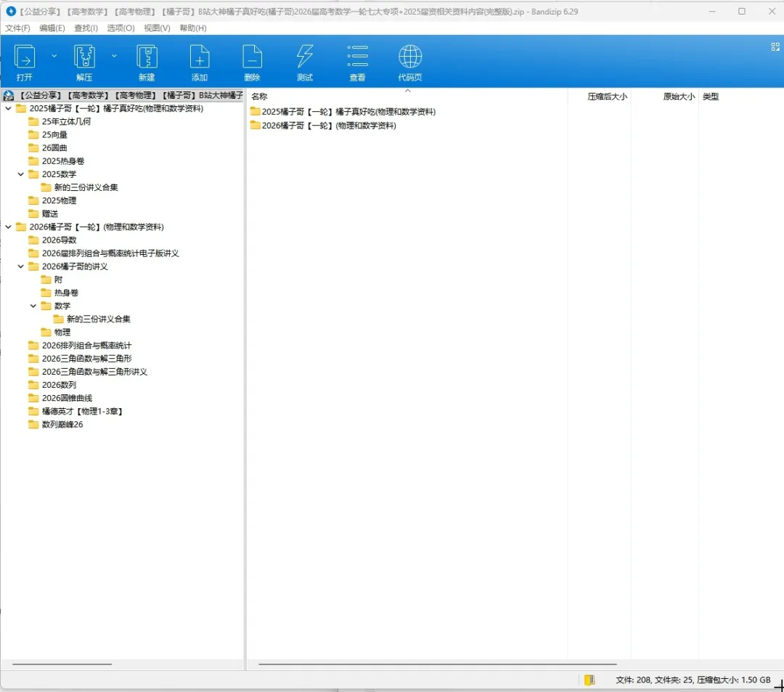Collapse the 2026橘子哥【一轮】 tree node

click(x=9, y=227)
